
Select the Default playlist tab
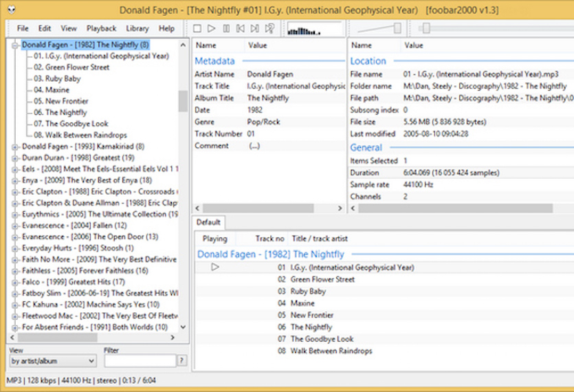coord(208,222)
